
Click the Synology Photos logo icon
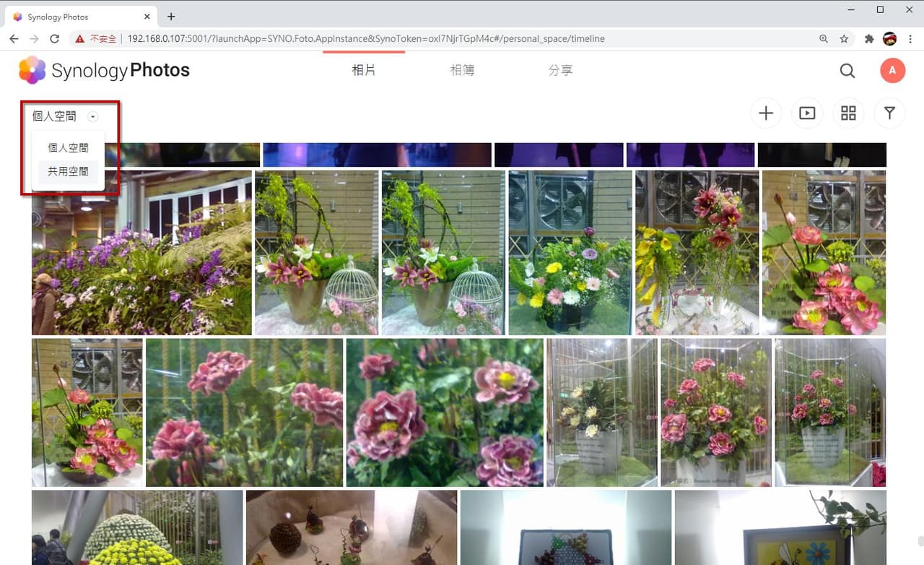point(32,70)
